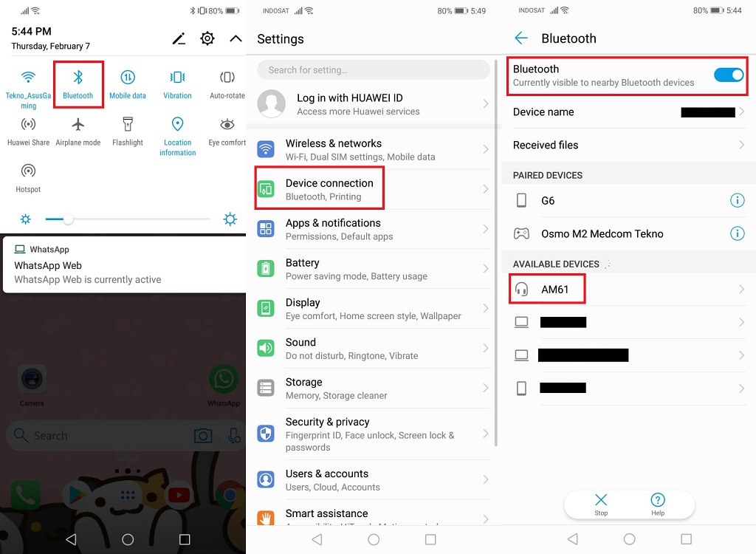Expand chevron on Storage row
The image size is (756, 554).
pyautogui.click(x=486, y=388)
